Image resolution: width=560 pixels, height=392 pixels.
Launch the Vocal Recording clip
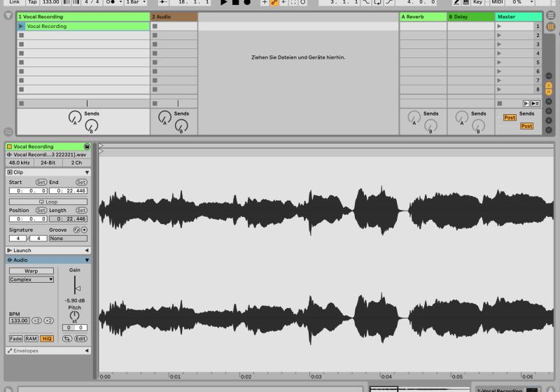point(21,26)
